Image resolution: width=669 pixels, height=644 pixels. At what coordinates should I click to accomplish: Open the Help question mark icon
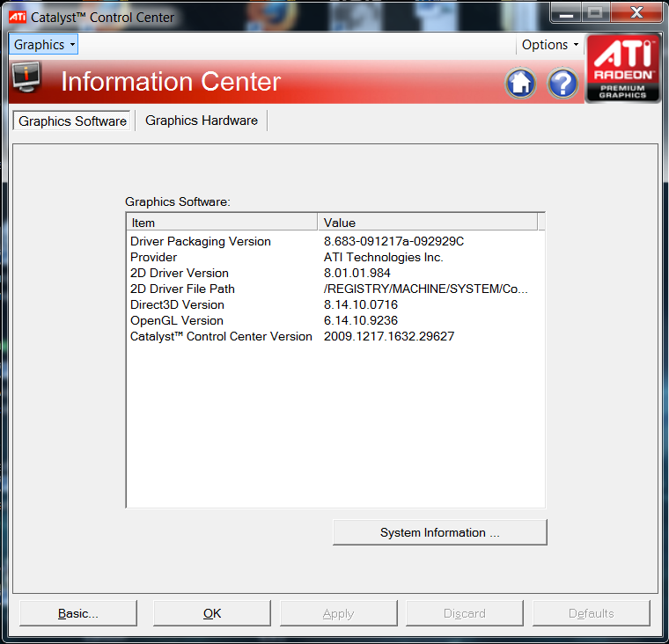tap(562, 83)
